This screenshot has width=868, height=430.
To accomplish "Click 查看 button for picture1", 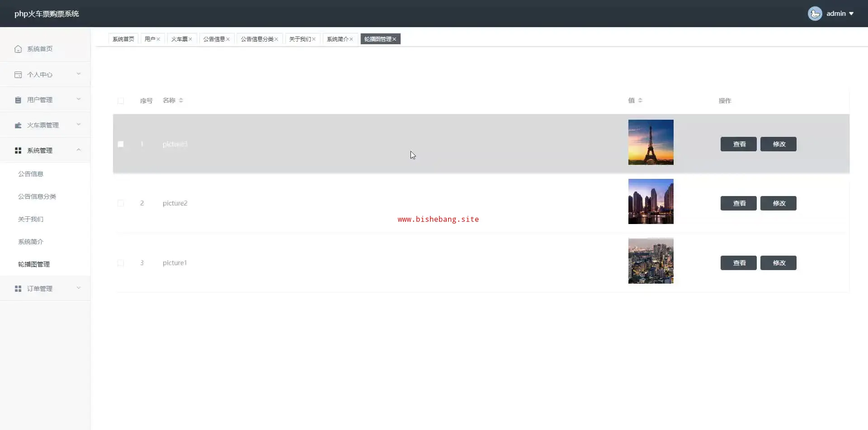I will [x=739, y=263].
